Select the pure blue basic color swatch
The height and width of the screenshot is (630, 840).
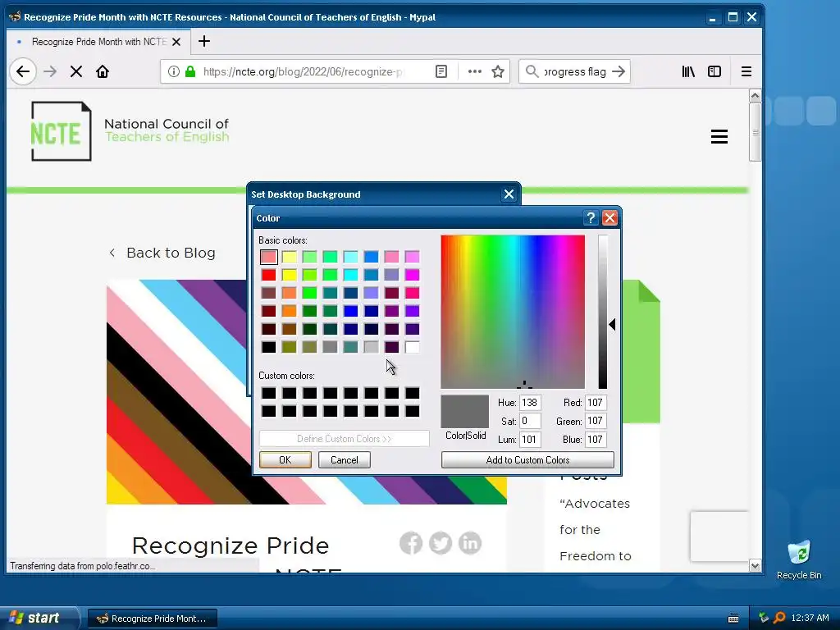tap(351, 311)
